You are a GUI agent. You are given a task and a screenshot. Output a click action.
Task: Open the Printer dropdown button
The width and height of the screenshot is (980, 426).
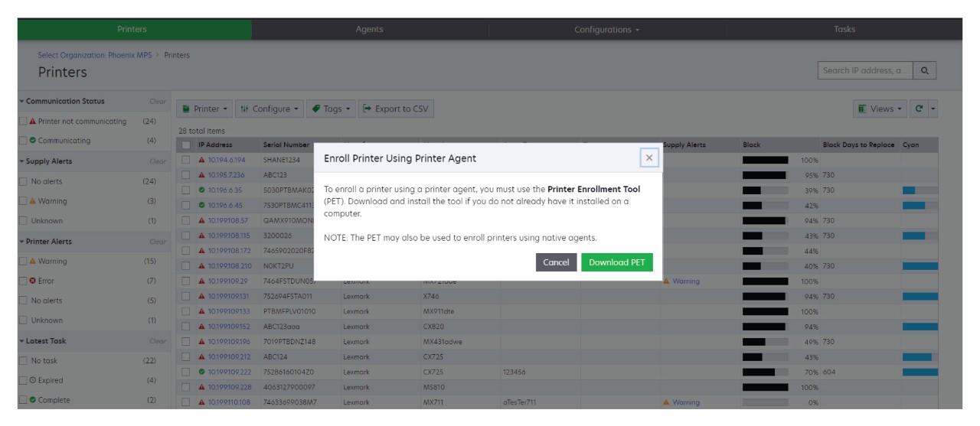(x=204, y=109)
